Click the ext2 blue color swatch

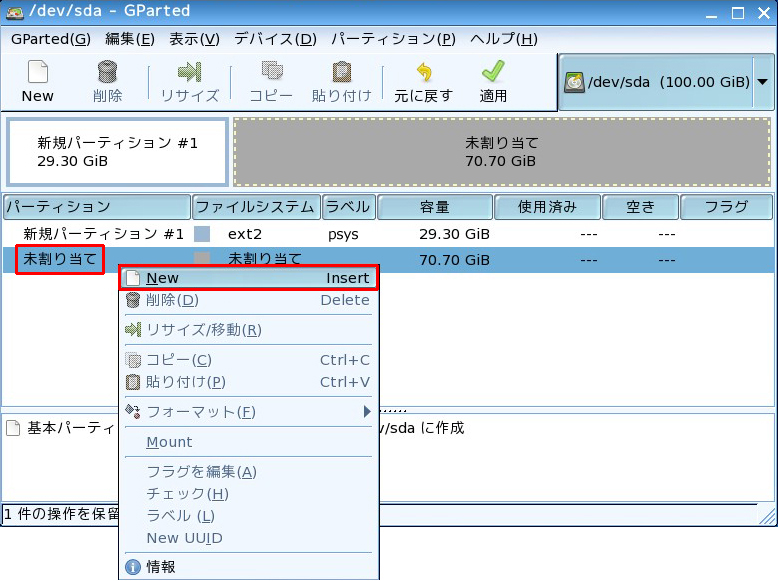(x=203, y=234)
